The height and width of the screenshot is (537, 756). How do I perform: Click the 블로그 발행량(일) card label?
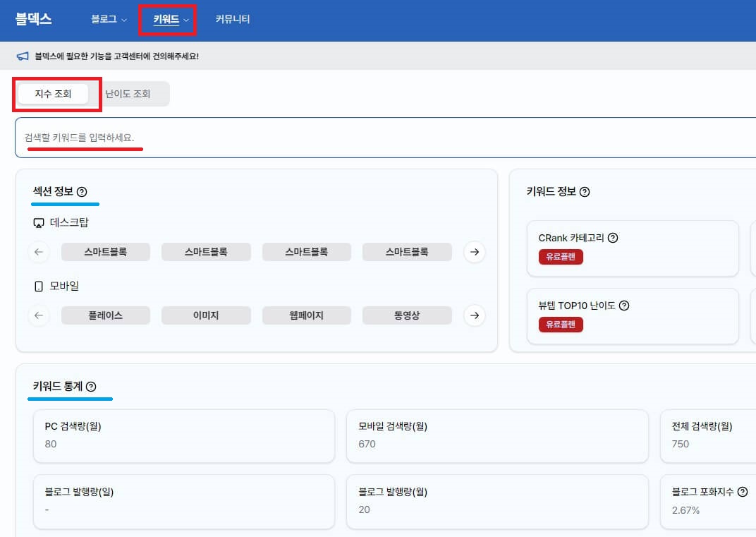pyautogui.click(x=79, y=492)
